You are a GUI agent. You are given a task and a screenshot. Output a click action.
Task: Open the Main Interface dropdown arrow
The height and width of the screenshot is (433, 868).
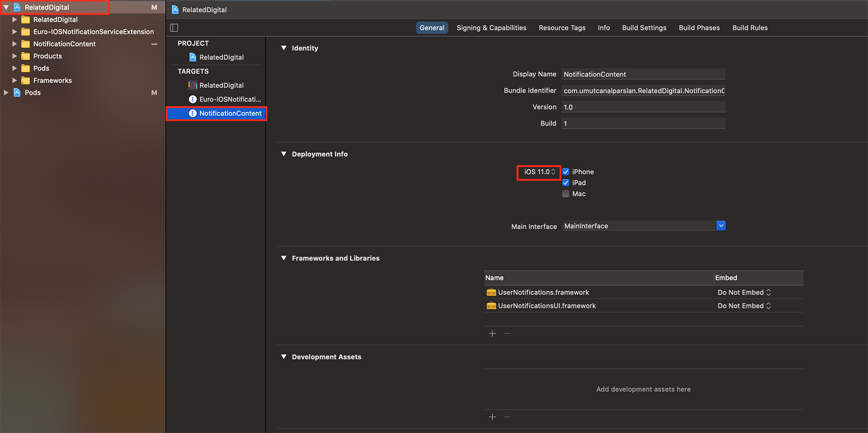pyautogui.click(x=721, y=226)
